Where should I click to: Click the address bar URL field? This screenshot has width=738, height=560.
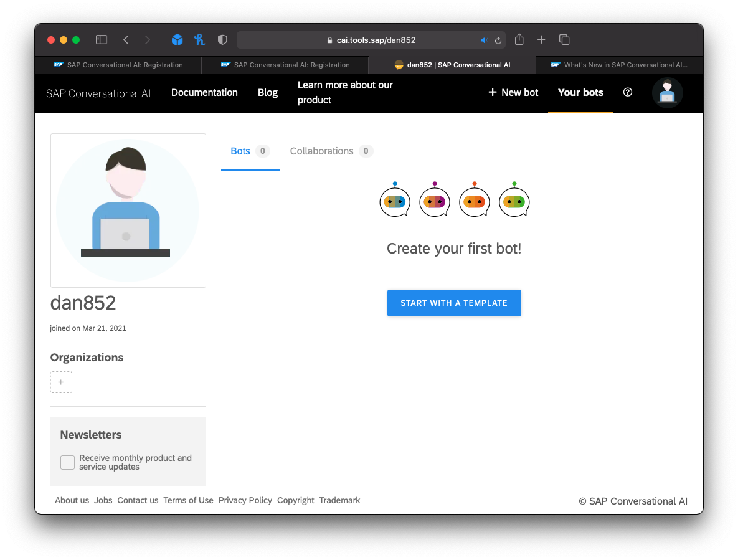(x=371, y=40)
